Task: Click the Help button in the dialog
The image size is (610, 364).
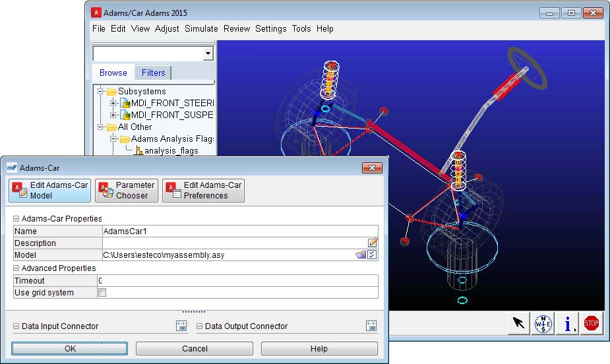Action: click(x=319, y=348)
